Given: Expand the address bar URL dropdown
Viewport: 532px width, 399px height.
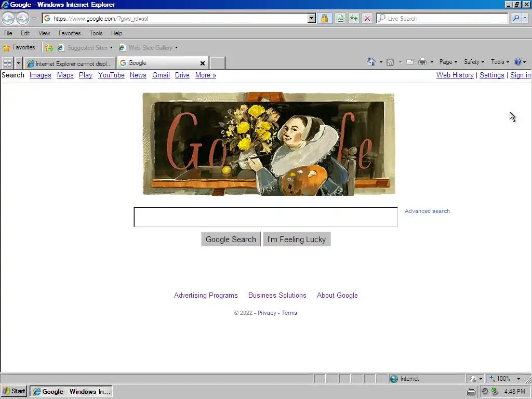Looking at the screenshot, I should [312, 18].
